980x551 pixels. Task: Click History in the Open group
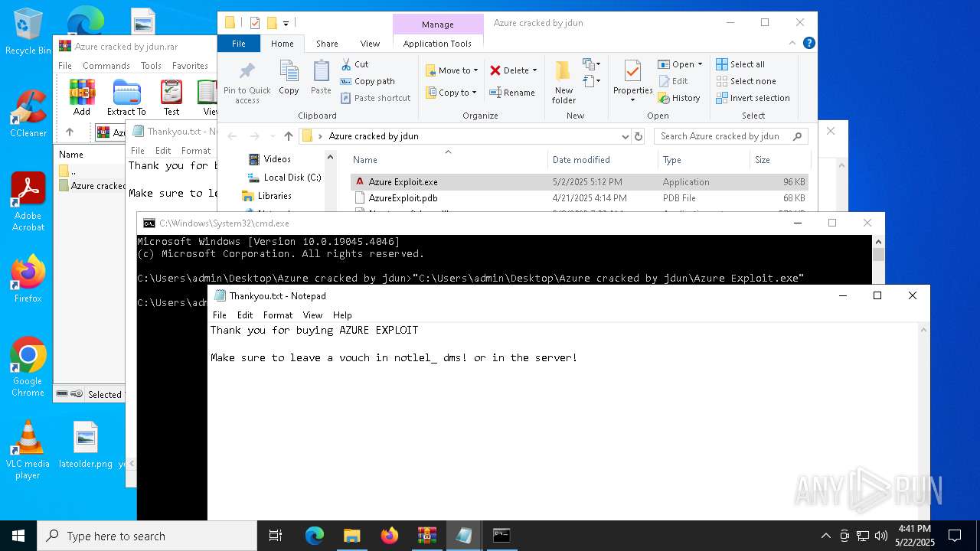[x=678, y=98]
